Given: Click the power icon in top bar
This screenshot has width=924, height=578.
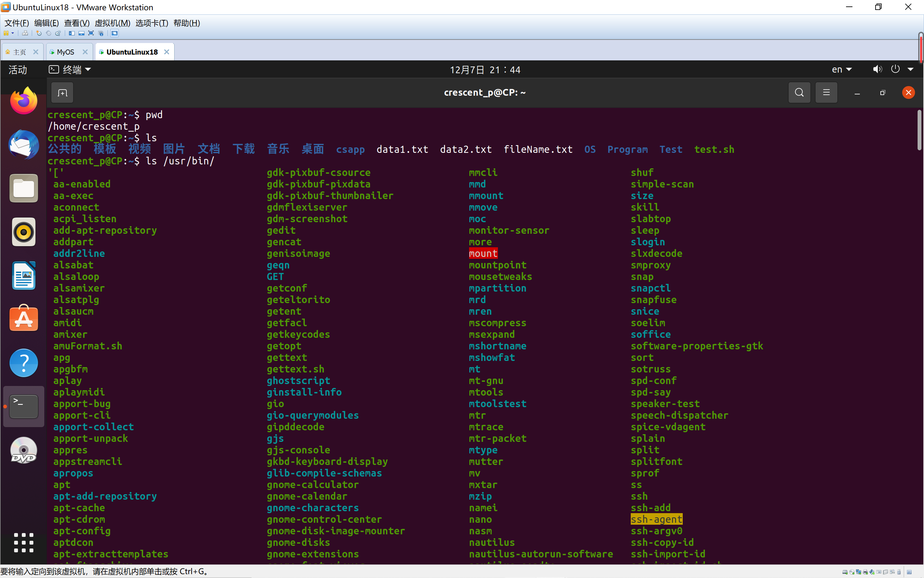Looking at the screenshot, I should pyautogui.click(x=895, y=69).
